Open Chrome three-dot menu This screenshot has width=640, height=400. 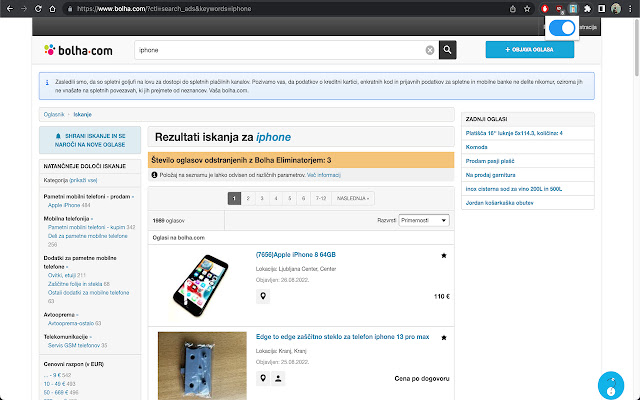[630, 9]
